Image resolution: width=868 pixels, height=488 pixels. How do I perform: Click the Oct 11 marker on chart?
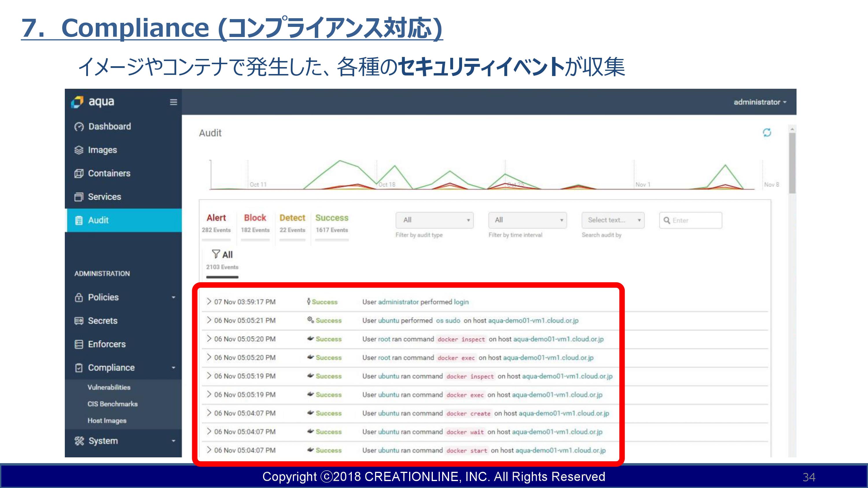pos(258,184)
